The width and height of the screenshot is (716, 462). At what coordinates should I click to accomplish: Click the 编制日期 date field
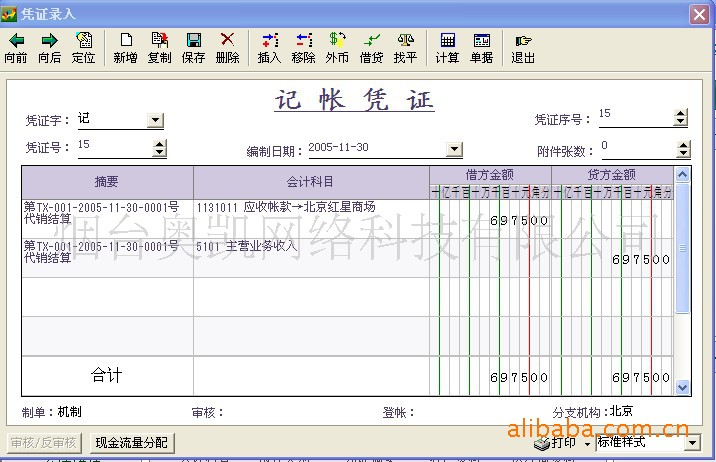(377, 149)
